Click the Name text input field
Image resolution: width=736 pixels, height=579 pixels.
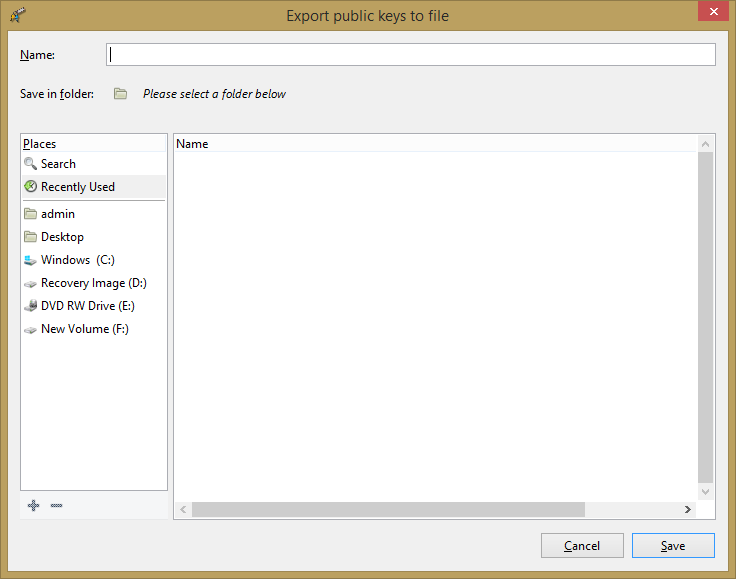(x=410, y=55)
